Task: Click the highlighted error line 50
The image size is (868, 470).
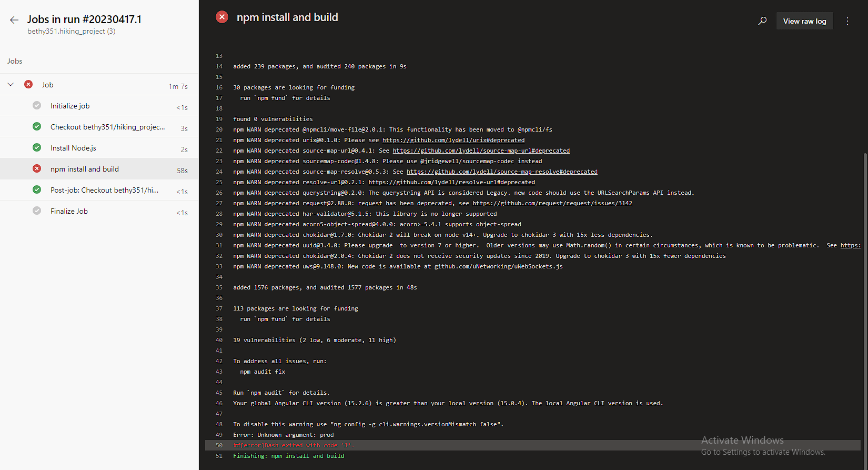Action: click(x=293, y=445)
